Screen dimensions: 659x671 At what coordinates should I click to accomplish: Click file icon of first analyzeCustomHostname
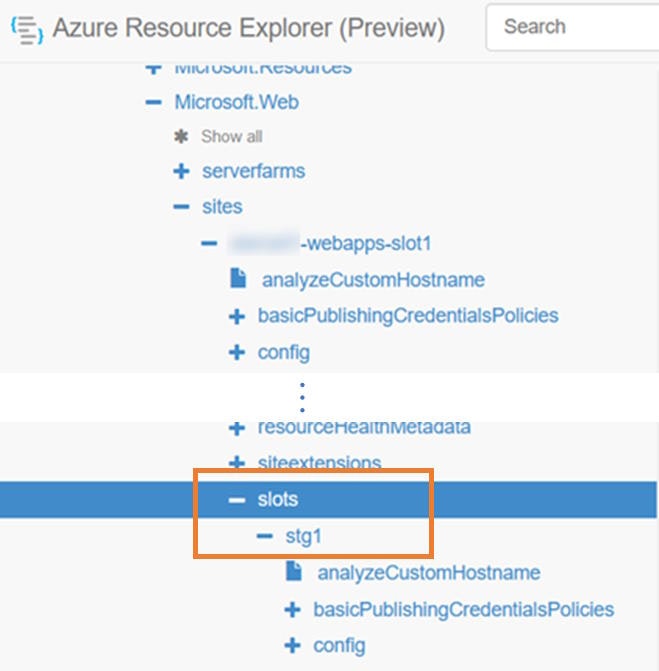point(238,279)
